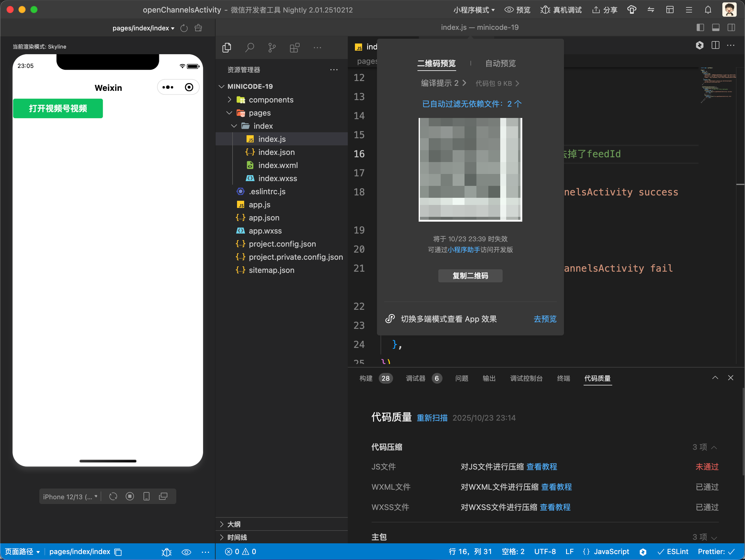Open the notifications bell icon

tap(708, 10)
